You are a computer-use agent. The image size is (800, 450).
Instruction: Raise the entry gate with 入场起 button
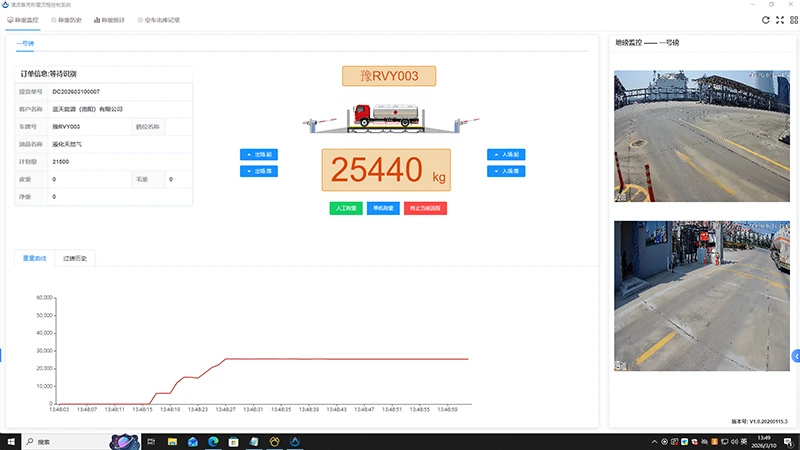(x=506, y=154)
